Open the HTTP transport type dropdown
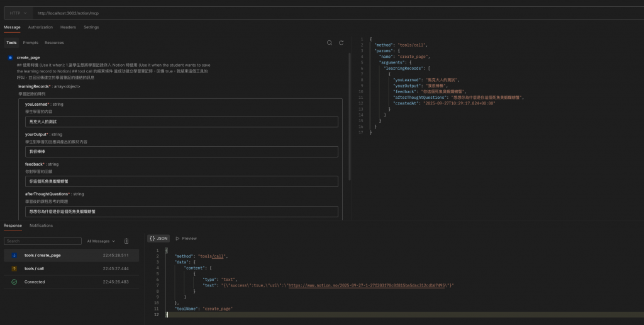Screen dimensions: 644x325 (x=18, y=13)
